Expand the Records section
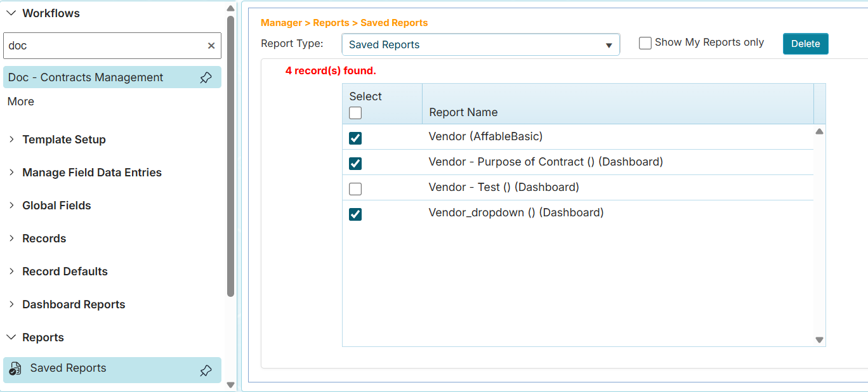Image resolution: width=868 pixels, height=392 pixels. coord(44,238)
